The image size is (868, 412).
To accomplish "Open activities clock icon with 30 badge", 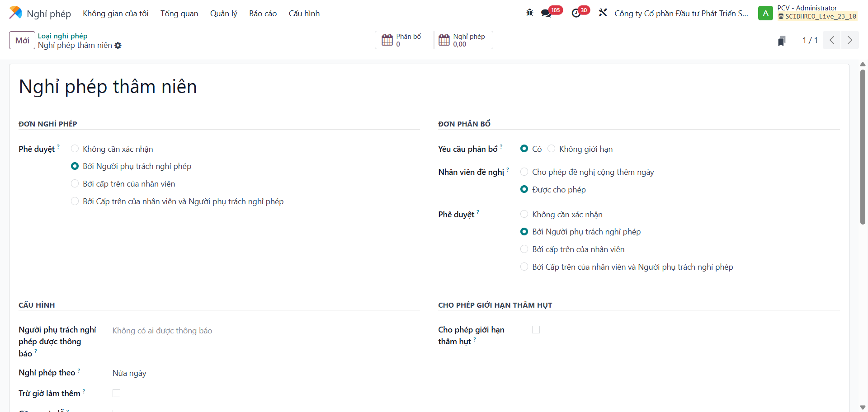I will pos(576,13).
